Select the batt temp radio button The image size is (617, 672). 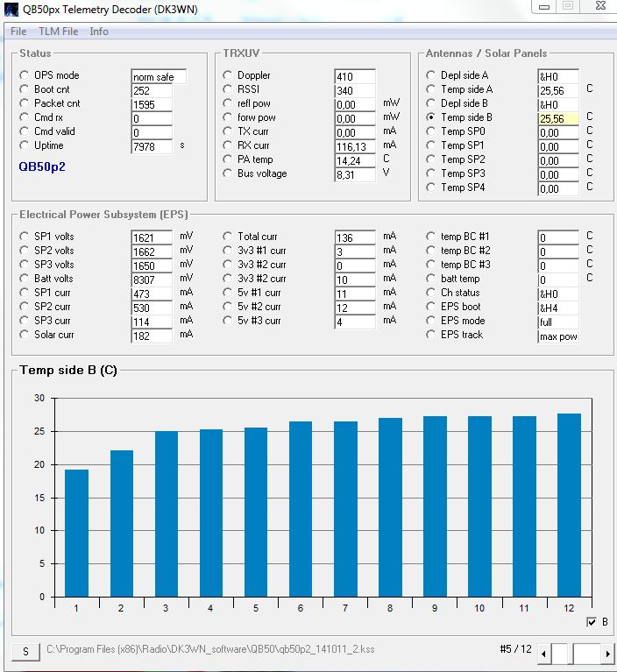click(x=430, y=279)
